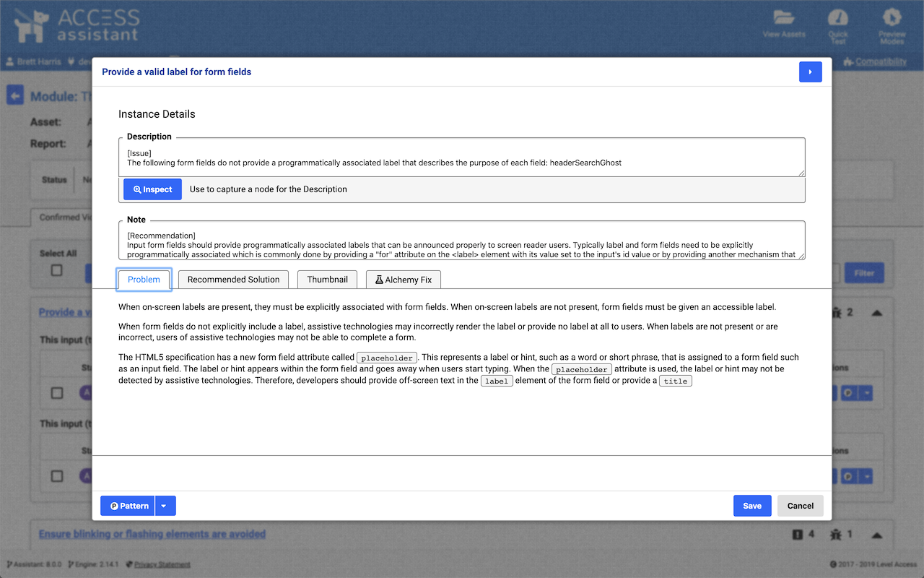The width and height of the screenshot is (924, 578).
Task: Save the instance details
Action: pyautogui.click(x=752, y=506)
